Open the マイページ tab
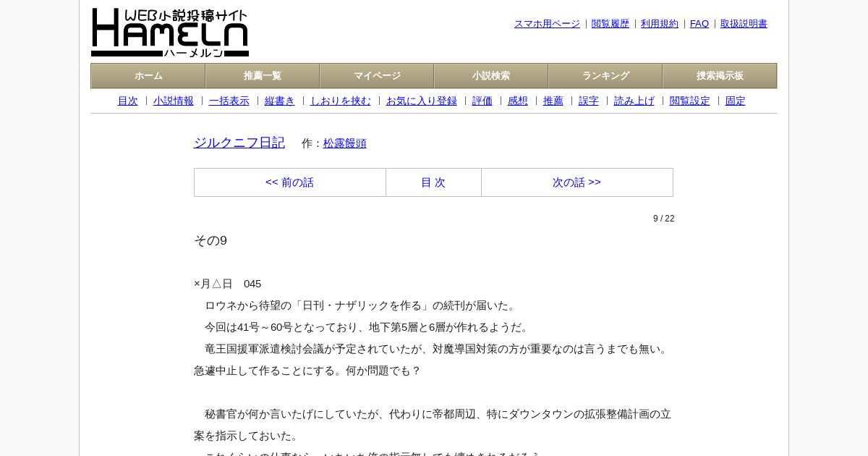Viewport: 868px width, 456px height. (x=377, y=76)
